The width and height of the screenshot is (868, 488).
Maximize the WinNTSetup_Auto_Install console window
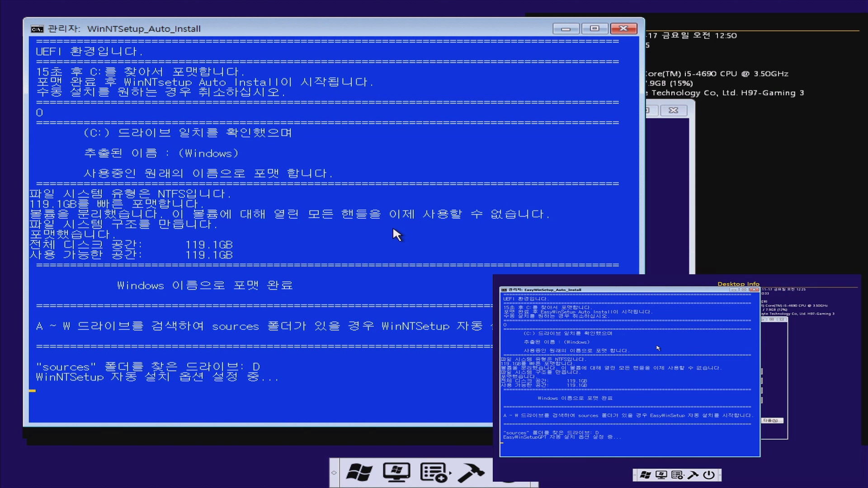click(594, 28)
